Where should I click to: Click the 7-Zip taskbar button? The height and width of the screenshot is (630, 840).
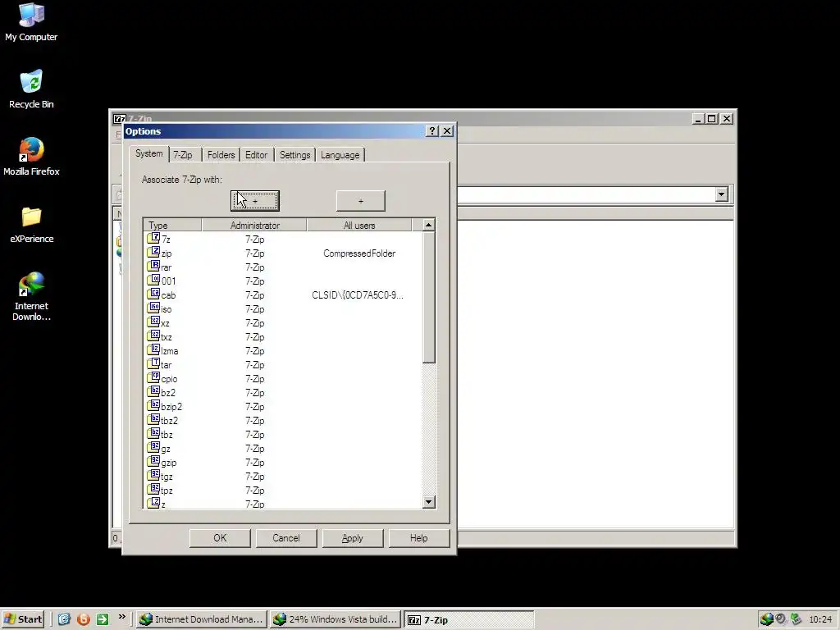[x=468, y=620]
